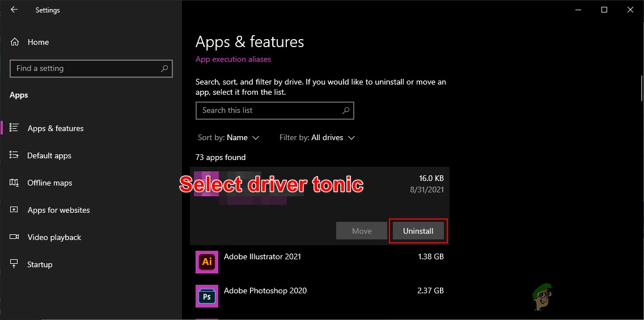
Task: Click the Default apps sidebar icon
Action: (14, 155)
